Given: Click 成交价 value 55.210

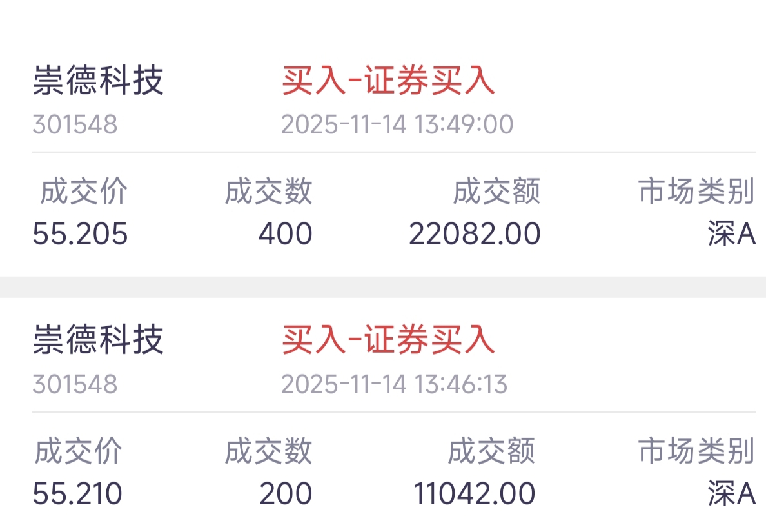Looking at the screenshot, I should (x=77, y=495).
